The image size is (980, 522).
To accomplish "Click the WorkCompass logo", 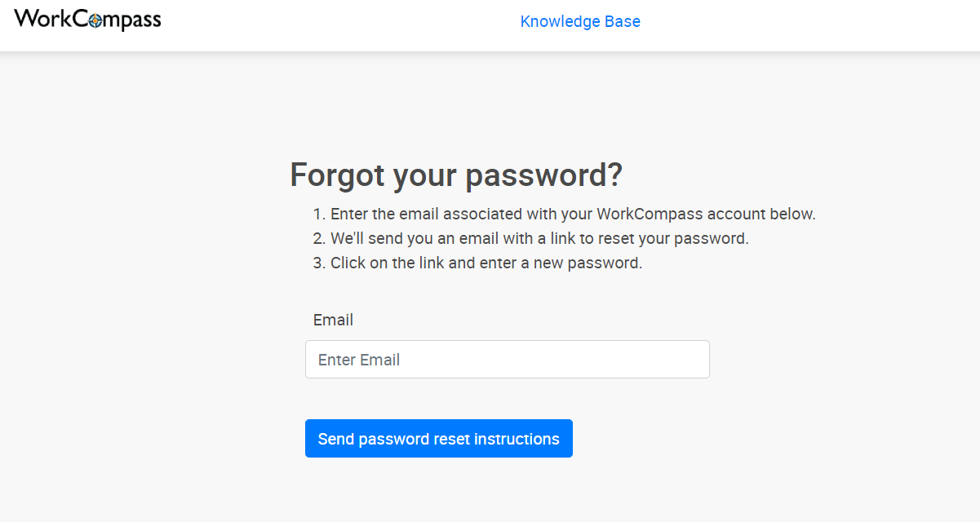I will click(87, 20).
